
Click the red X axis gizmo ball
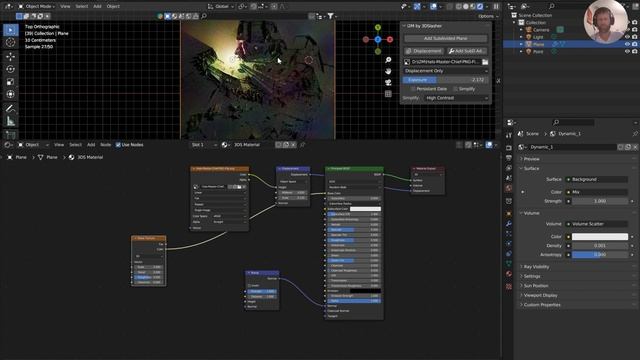(x=390, y=40)
